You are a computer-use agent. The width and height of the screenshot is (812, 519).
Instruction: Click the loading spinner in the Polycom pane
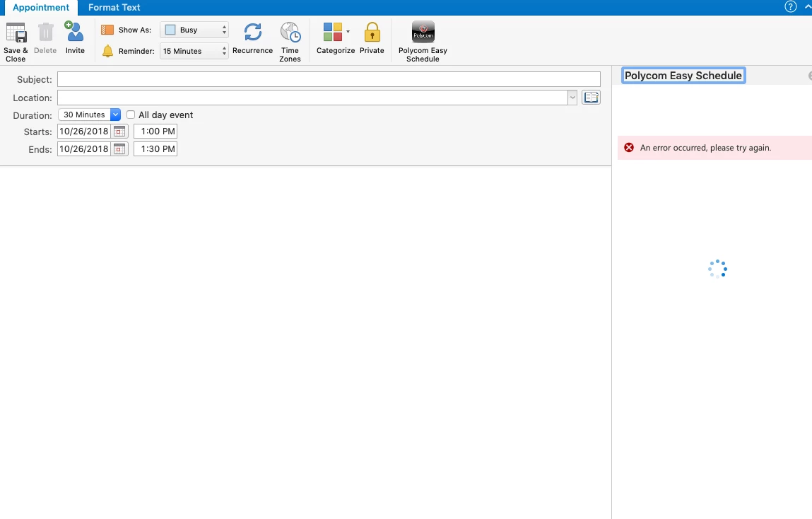[x=718, y=269]
